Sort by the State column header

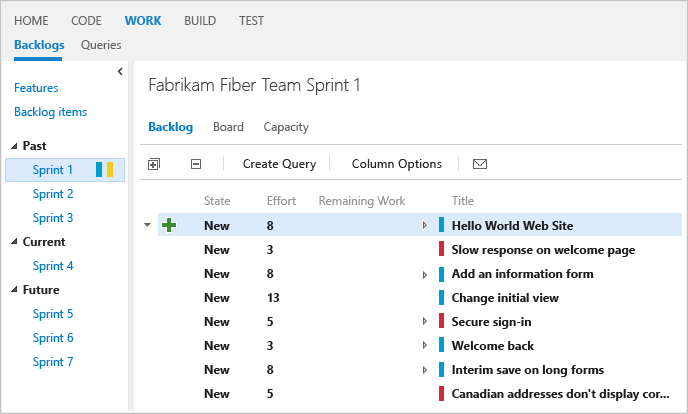pyautogui.click(x=217, y=201)
